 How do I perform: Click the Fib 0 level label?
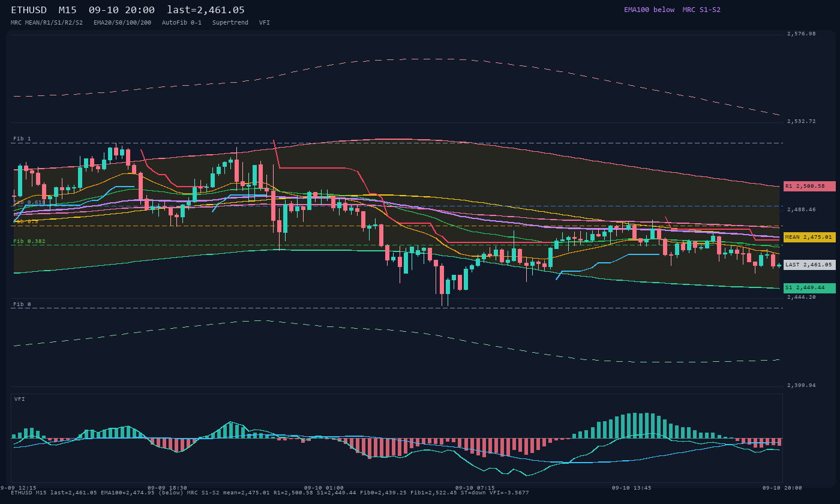(22, 304)
